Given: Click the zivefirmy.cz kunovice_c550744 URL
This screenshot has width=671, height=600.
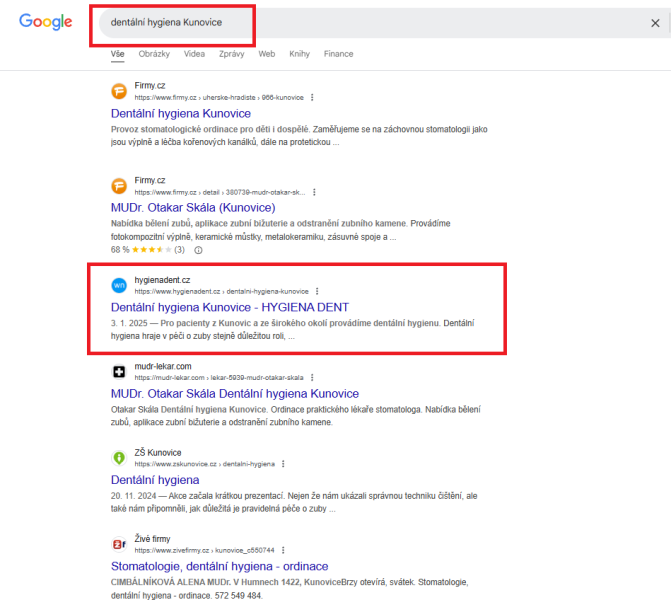Looking at the screenshot, I should coord(205,550).
